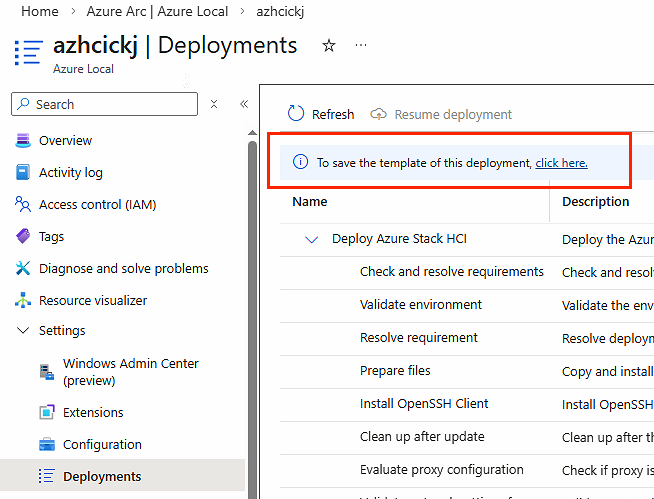Open Activity log via its icon
This screenshot has width=654, height=499.
[23, 173]
